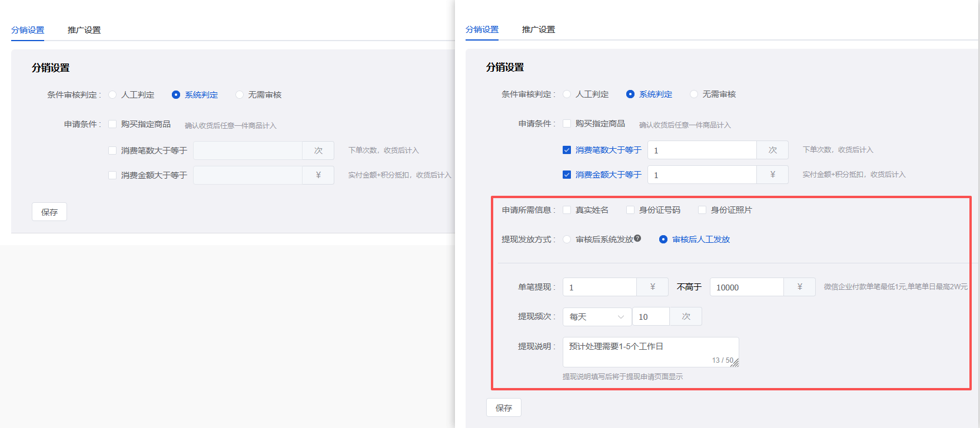Select 审核后系统发放 radio option
Screen dimensions: 980x428
click(567, 239)
